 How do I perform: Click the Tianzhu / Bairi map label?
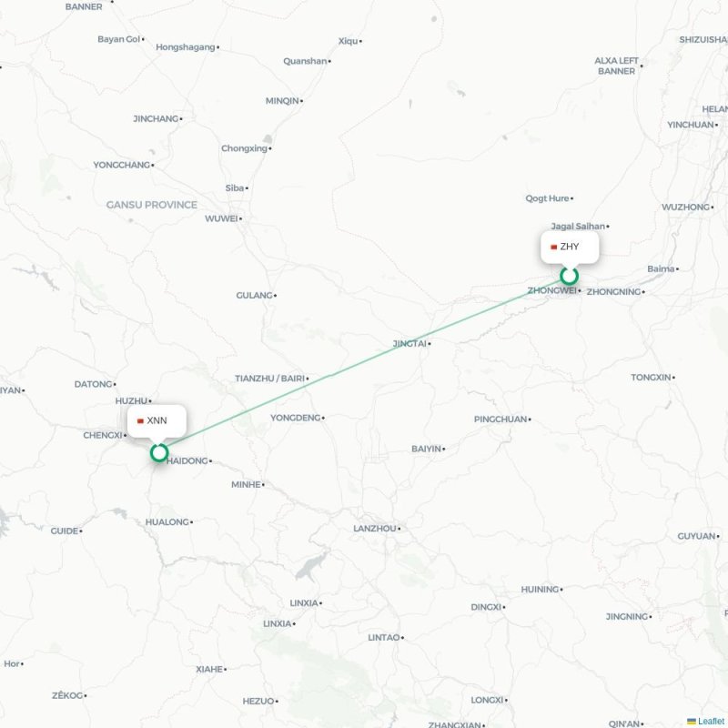269,379
